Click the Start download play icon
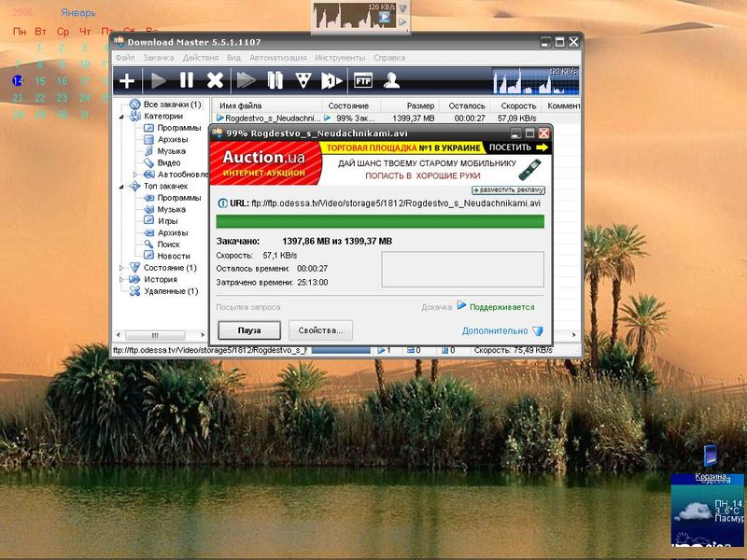Viewport: 747px width, 560px height. click(158, 81)
